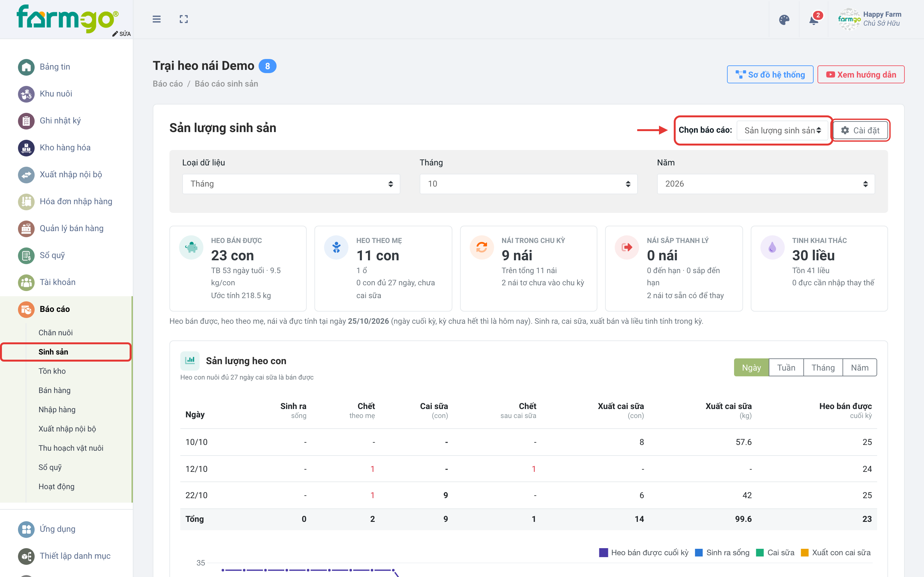The height and width of the screenshot is (577, 924).
Task: Switch heo con table to Tuần view
Action: [x=786, y=367]
